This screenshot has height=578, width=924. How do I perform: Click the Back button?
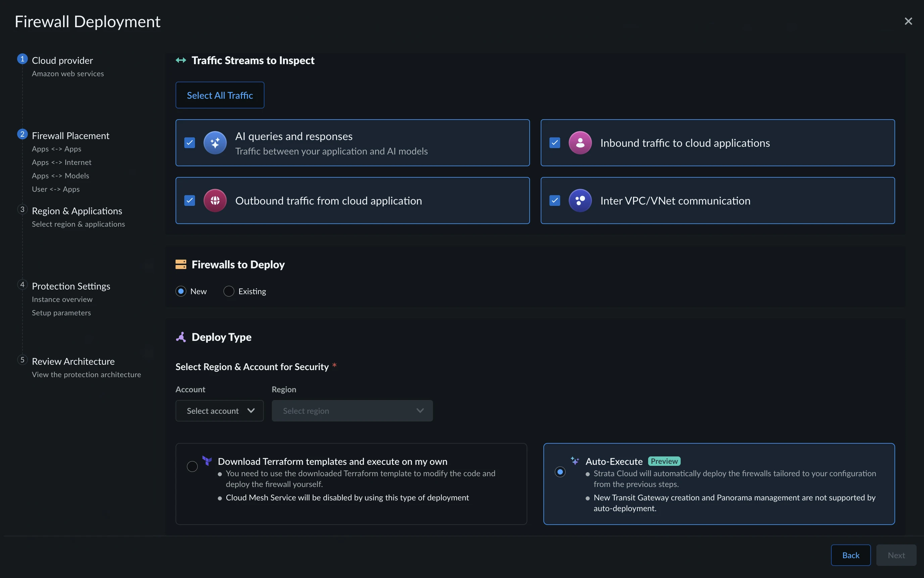850,555
